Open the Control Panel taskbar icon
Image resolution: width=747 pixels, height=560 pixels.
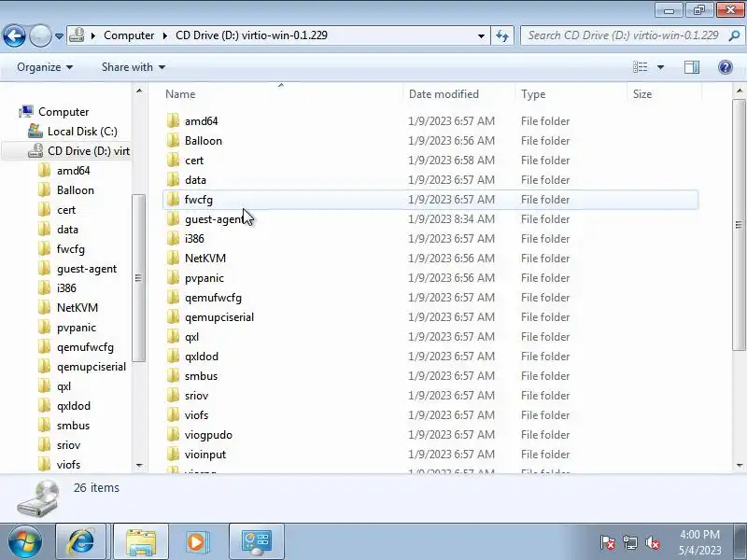(256, 542)
